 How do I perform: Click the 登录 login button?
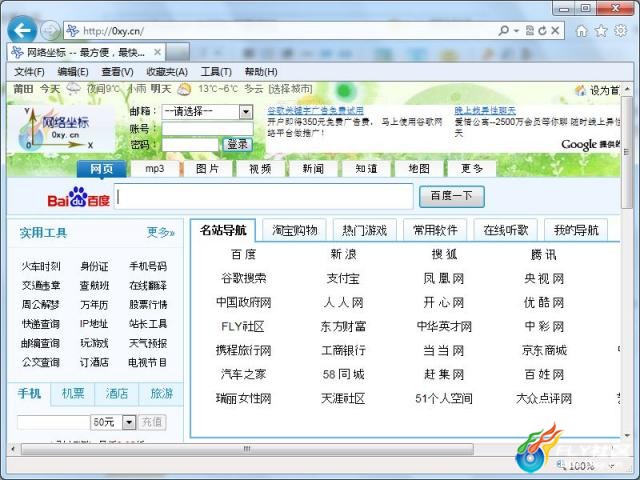tap(238, 144)
